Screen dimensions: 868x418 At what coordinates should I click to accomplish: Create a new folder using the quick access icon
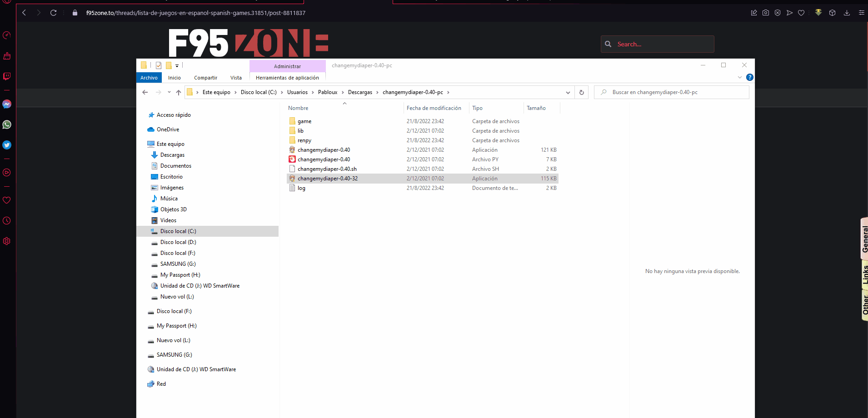(x=168, y=65)
